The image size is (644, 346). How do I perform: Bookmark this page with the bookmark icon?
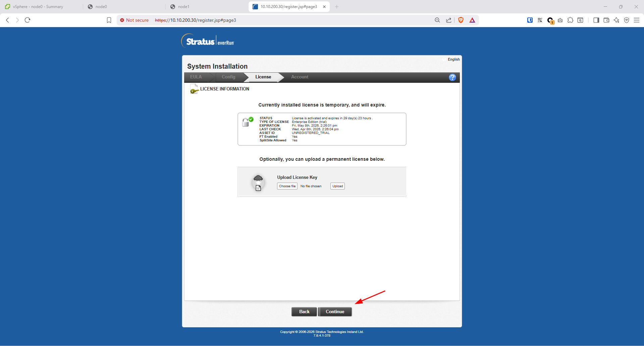pyautogui.click(x=109, y=20)
